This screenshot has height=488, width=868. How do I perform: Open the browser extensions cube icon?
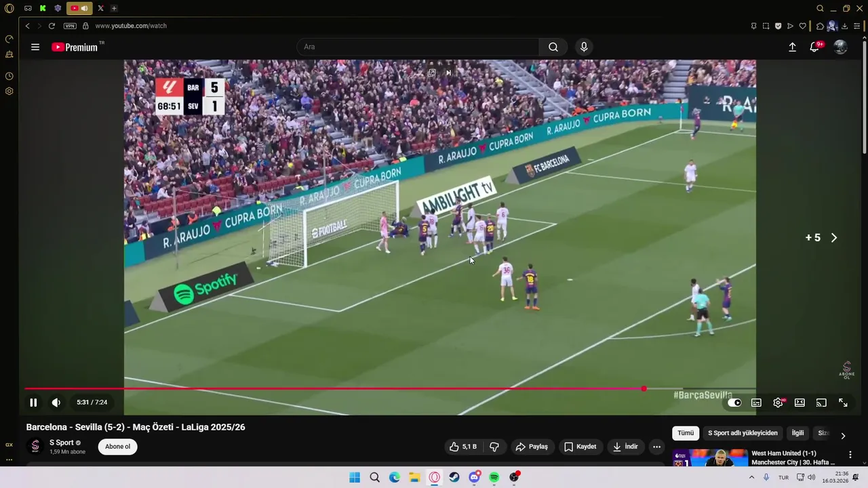tap(819, 26)
